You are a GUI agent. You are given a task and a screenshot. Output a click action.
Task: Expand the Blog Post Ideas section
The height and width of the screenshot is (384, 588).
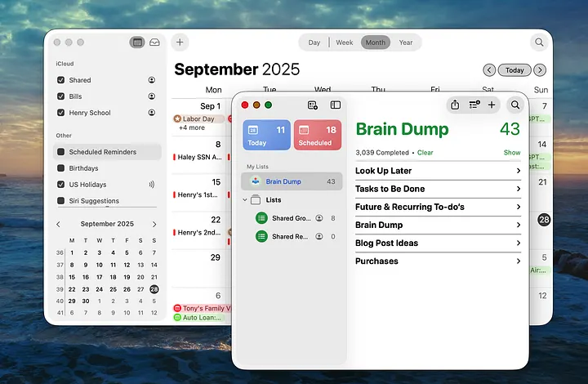(518, 243)
